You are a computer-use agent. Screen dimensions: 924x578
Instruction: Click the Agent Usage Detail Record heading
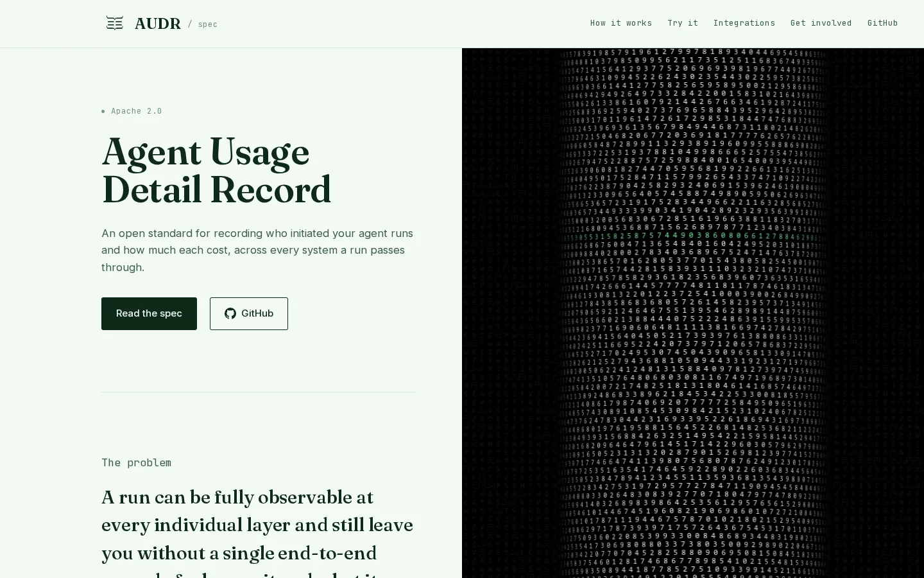pyautogui.click(x=216, y=171)
